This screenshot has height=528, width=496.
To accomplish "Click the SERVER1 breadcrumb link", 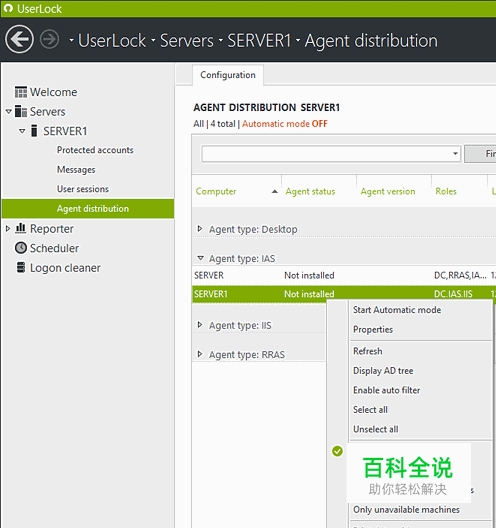I will [259, 40].
